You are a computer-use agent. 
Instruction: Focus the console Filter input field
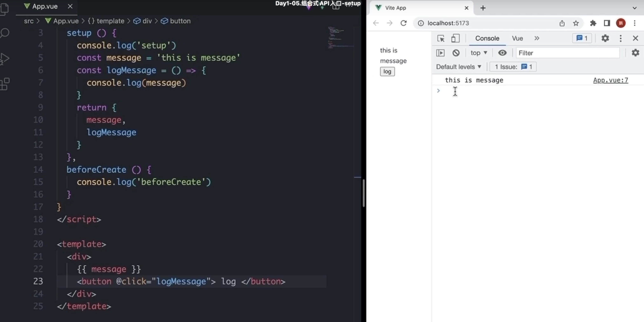coord(568,53)
